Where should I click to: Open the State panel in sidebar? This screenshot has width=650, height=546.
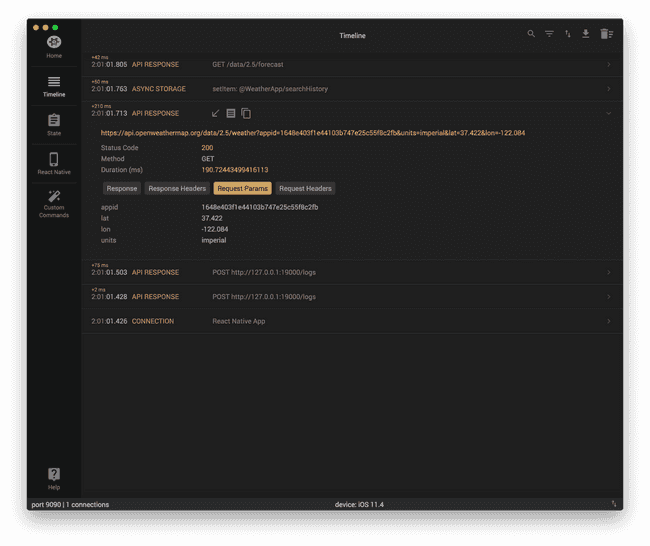click(x=54, y=125)
